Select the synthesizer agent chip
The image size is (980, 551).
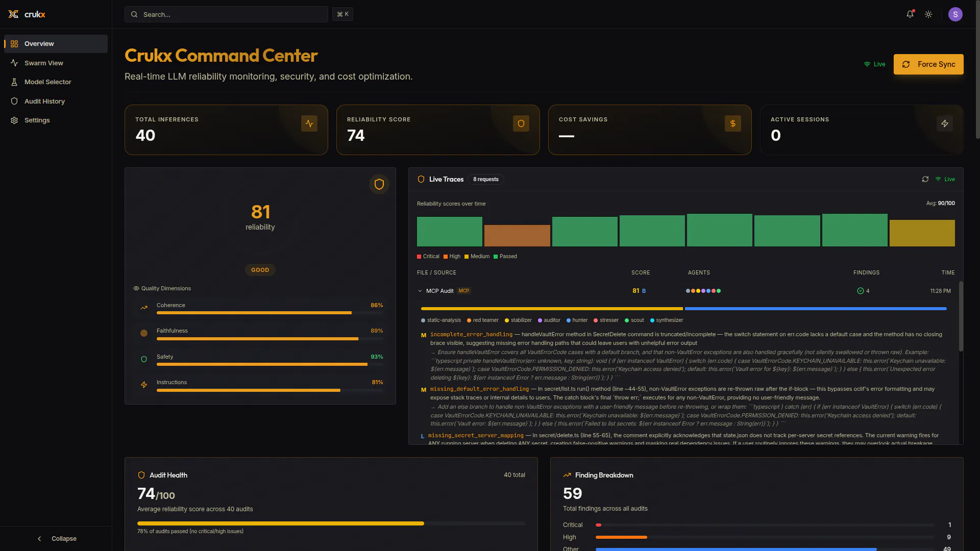point(667,320)
